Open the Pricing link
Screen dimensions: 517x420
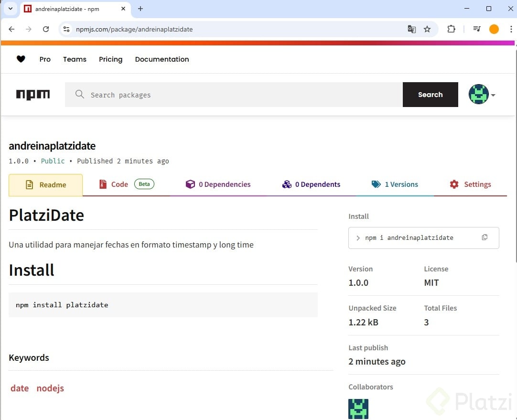110,59
